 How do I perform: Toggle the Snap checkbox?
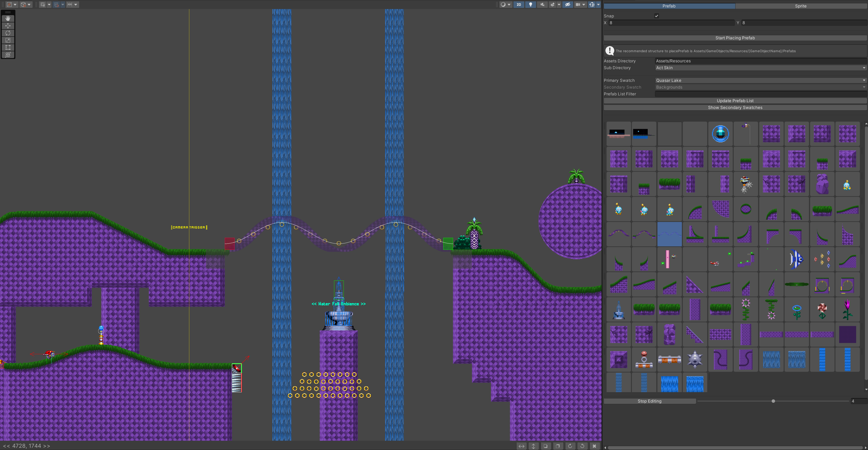tap(656, 16)
